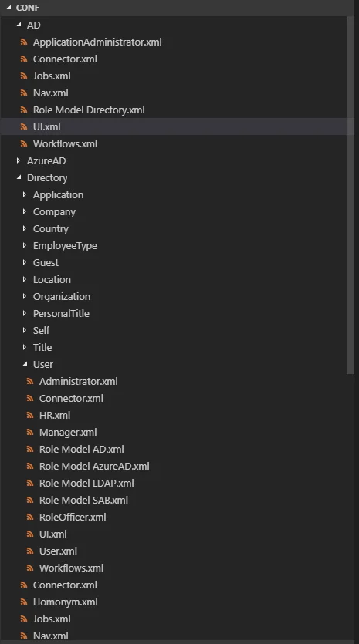This screenshot has height=644, width=359.
Task: Expand the Organization folder arrow
Action: click(x=24, y=296)
